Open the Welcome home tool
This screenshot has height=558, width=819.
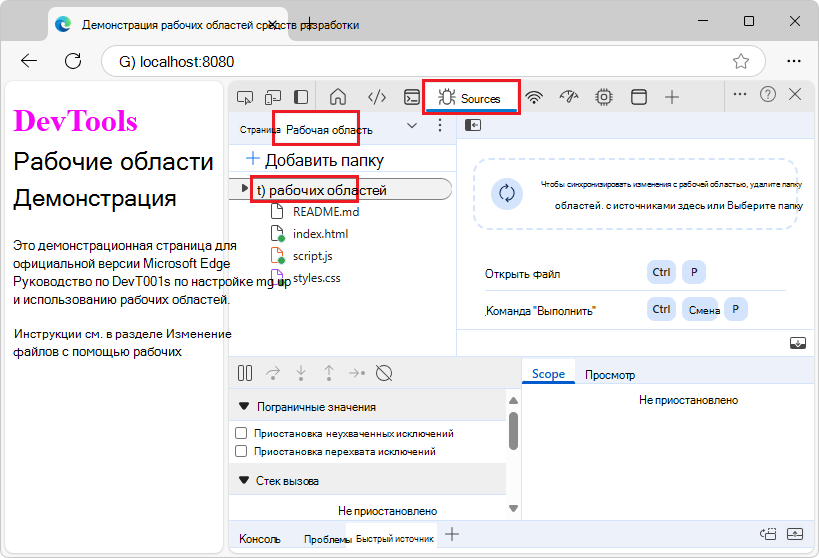coord(338,97)
